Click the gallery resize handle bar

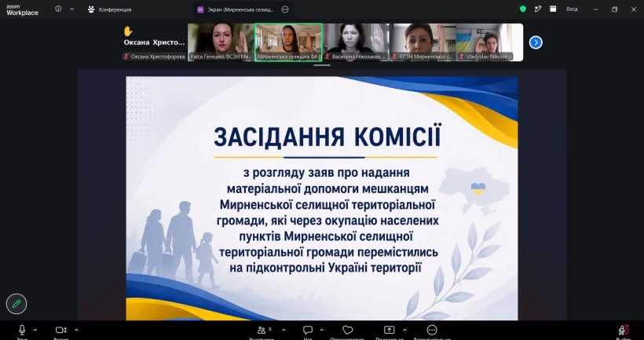click(x=322, y=65)
